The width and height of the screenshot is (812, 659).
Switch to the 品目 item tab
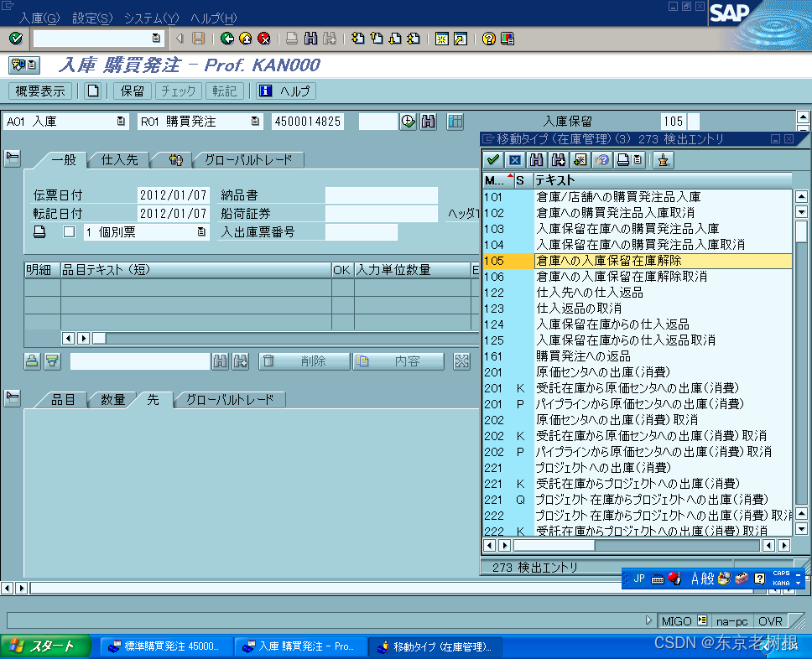(63, 400)
